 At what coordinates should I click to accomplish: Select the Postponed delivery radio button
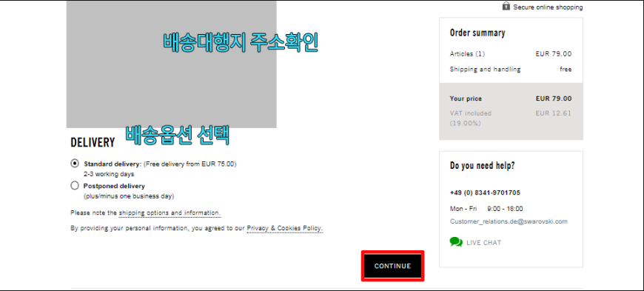pos(74,186)
